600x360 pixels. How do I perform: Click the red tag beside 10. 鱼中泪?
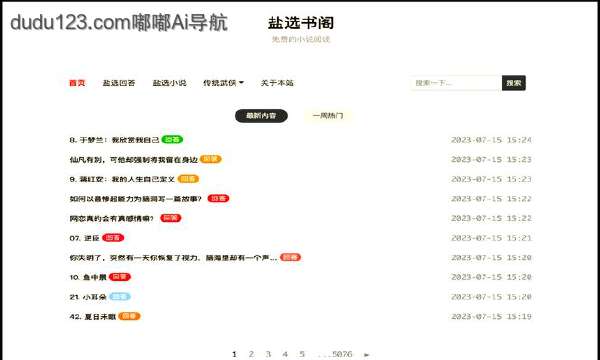[119, 277]
